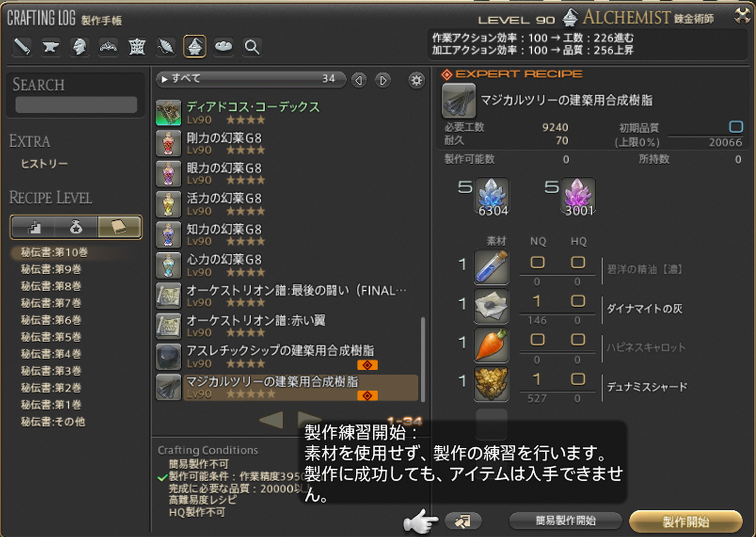756x537 pixels.
Task: Select the Culinarian frying pan icon
Action: (223, 47)
